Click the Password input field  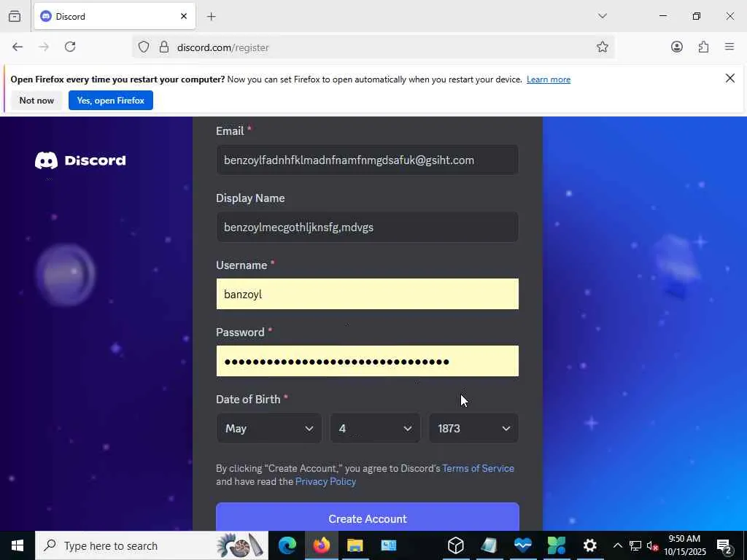click(x=368, y=361)
